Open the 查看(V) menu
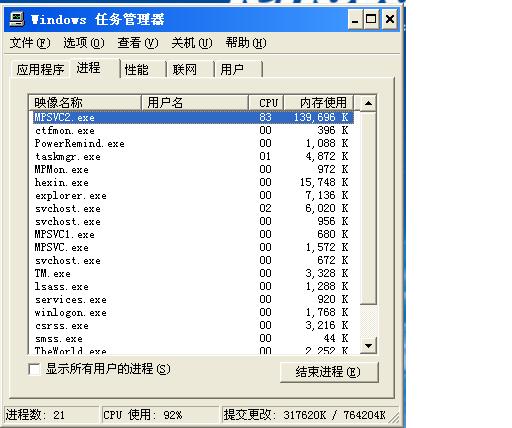 138,43
